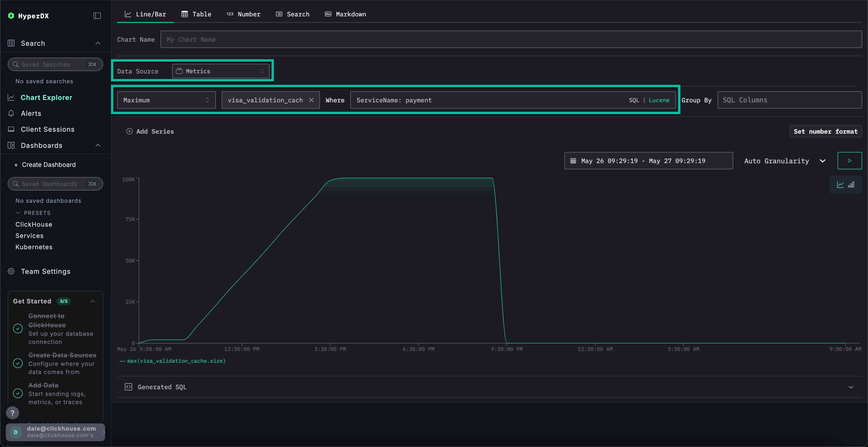The image size is (868, 447).
Task: Collapse the sidebar using the panel icon
Action: (97, 16)
